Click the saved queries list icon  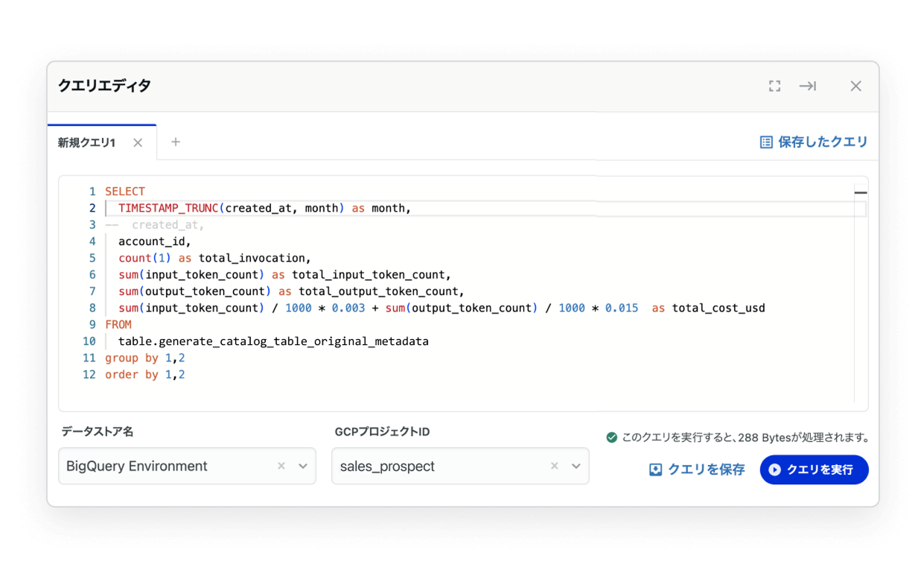pos(765,142)
